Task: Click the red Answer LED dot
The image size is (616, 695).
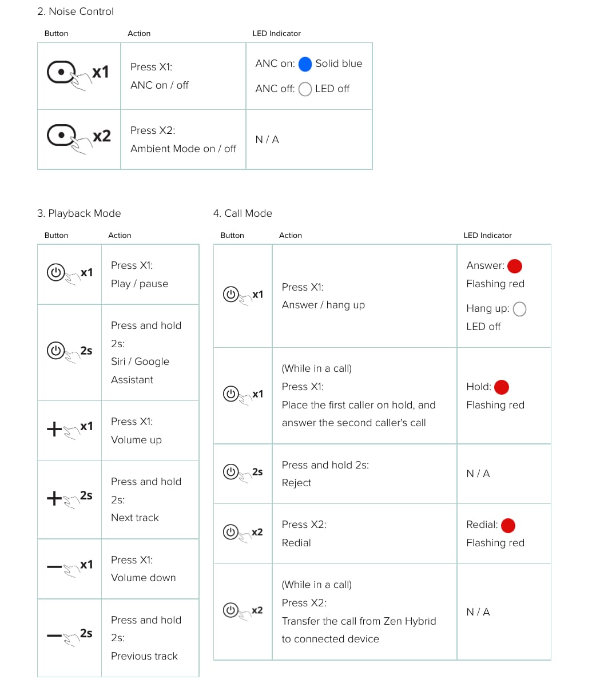Action: click(515, 266)
